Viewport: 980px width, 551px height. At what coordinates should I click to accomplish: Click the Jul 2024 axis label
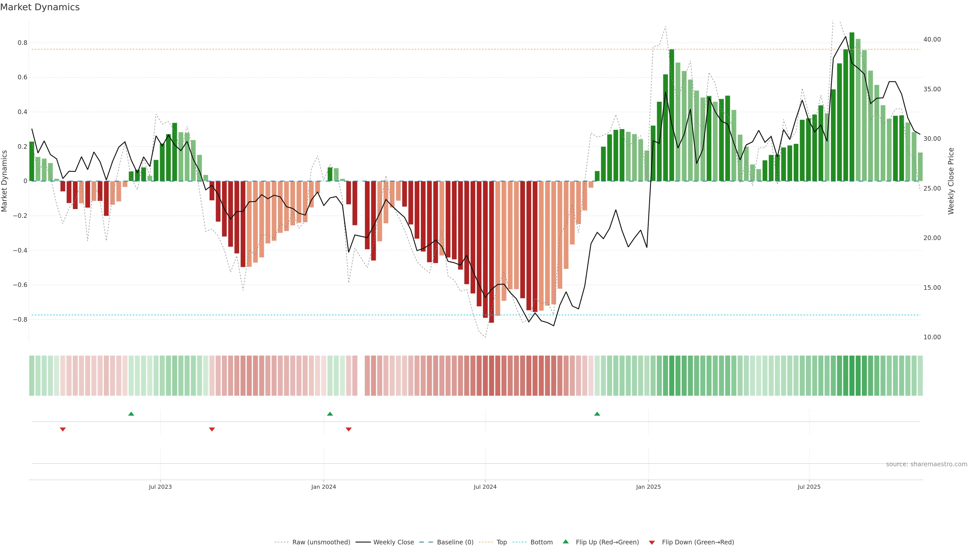click(485, 487)
